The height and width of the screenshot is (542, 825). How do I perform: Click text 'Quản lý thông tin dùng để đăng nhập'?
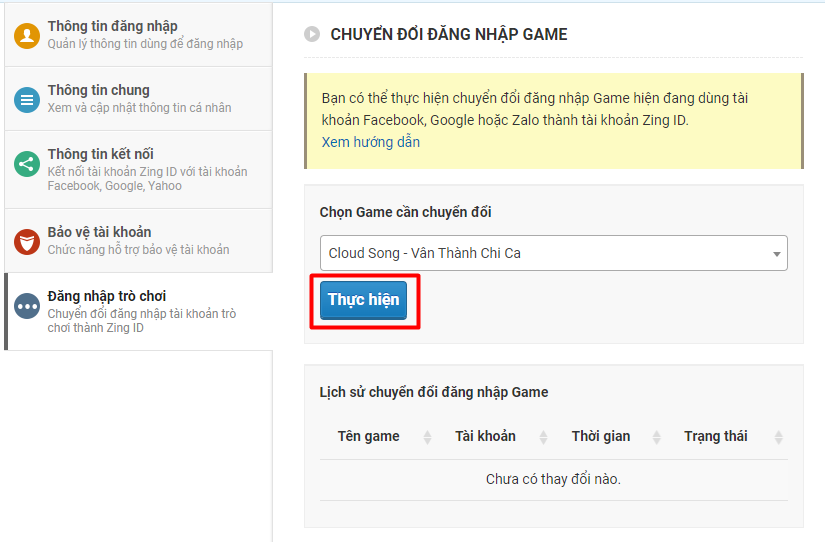pos(145,44)
